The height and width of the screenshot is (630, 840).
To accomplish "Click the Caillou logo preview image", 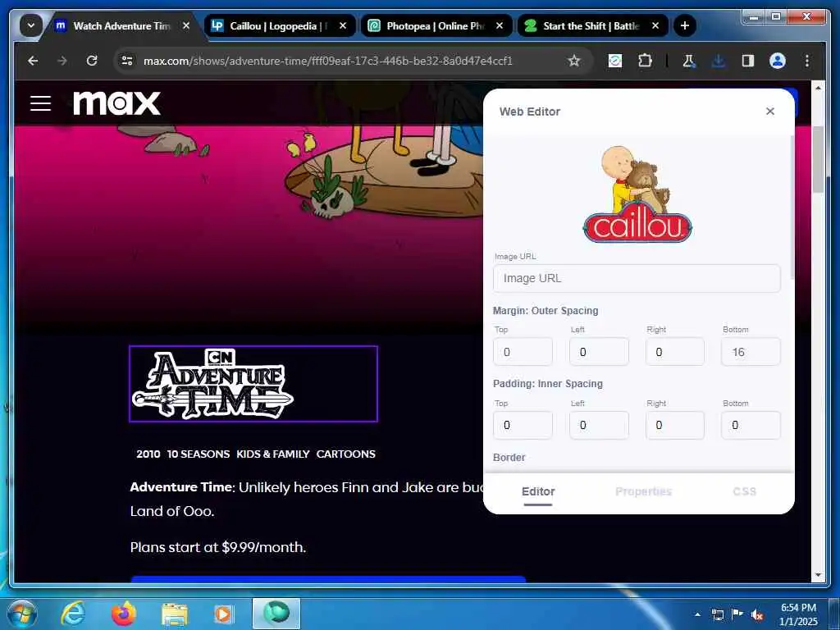I will [x=637, y=194].
